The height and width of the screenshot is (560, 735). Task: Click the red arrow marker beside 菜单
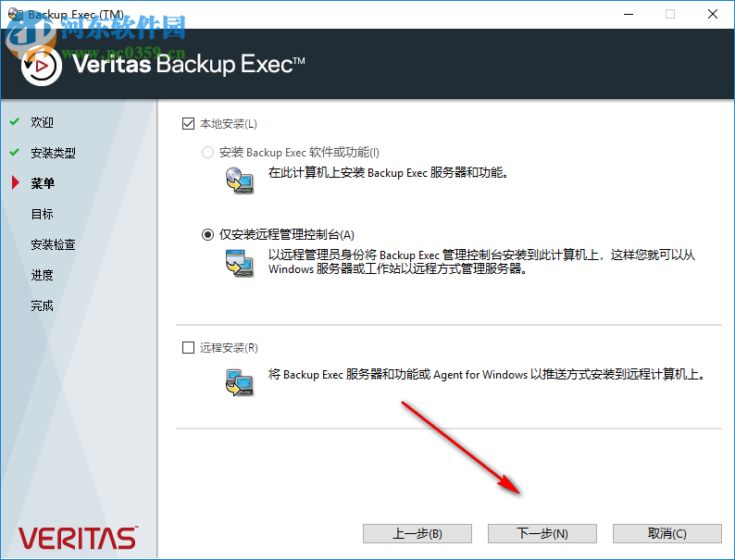(16, 182)
